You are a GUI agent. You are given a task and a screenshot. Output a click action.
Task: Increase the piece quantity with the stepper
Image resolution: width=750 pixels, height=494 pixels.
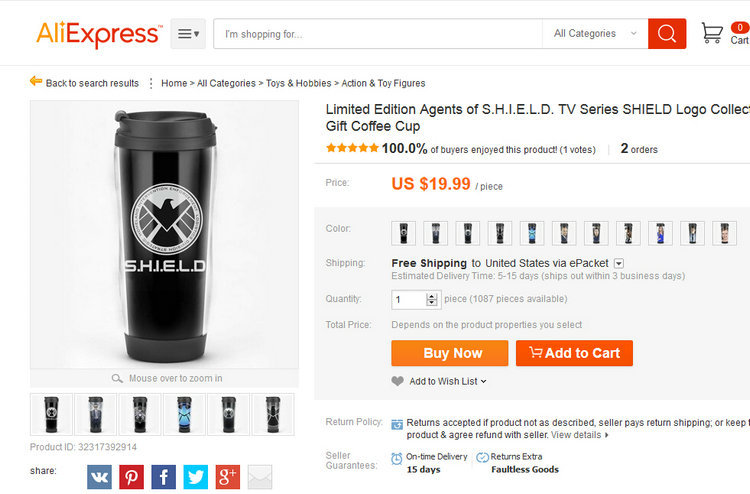432,296
